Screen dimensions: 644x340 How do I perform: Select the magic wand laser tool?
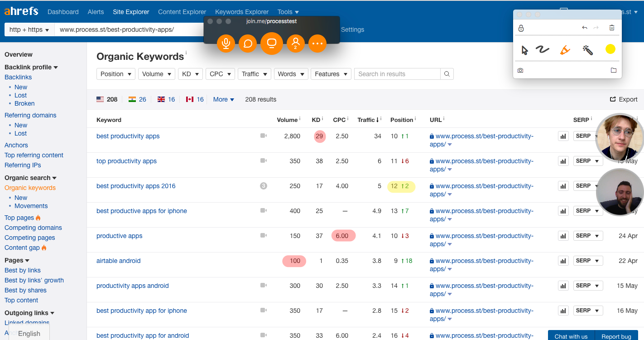pos(588,49)
